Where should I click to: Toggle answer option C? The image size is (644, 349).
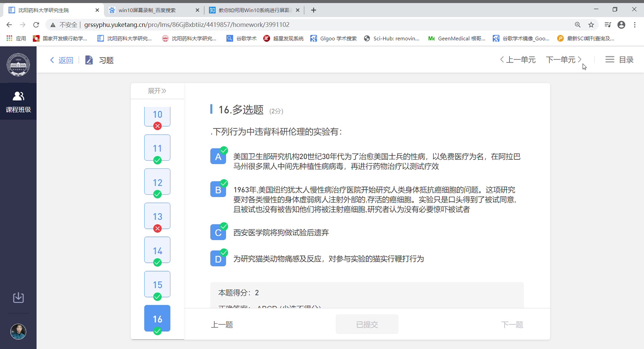pyautogui.click(x=218, y=232)
